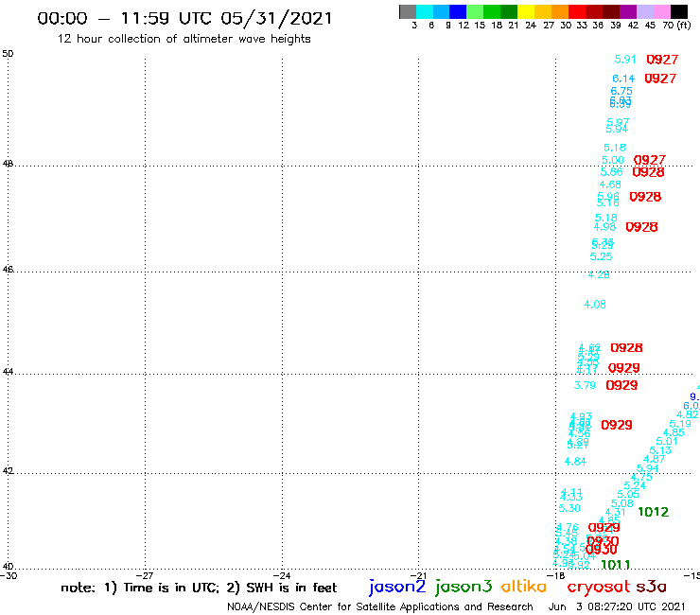This screenshot has height=615, width=700.
Task: Click the 4.98 wave height value near 0928
Action: coord(604,226)
